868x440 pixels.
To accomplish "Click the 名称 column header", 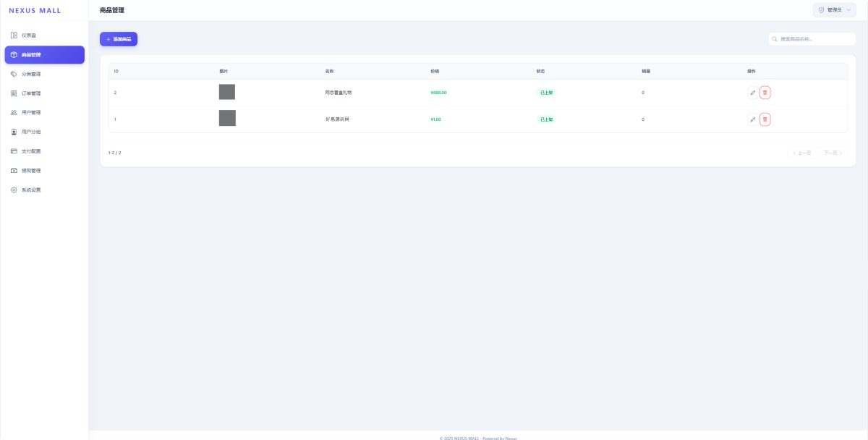I will tap(329, 71).
